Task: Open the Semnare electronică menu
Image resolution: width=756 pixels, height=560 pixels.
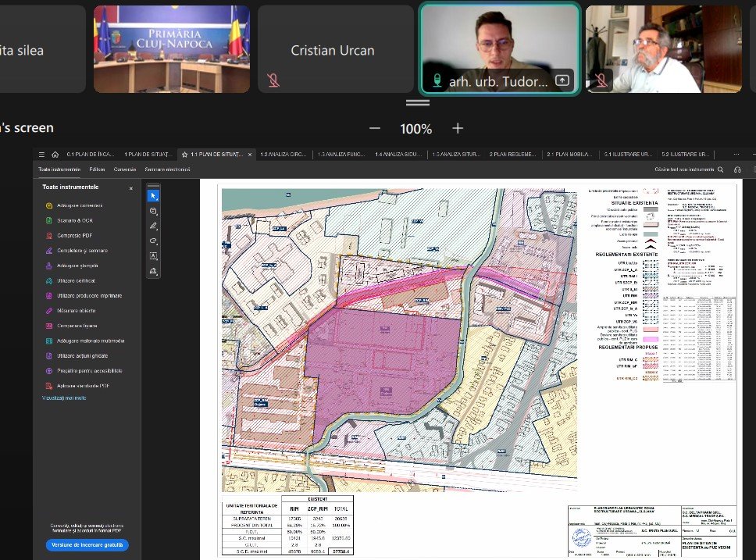Action: click(167, 169)
